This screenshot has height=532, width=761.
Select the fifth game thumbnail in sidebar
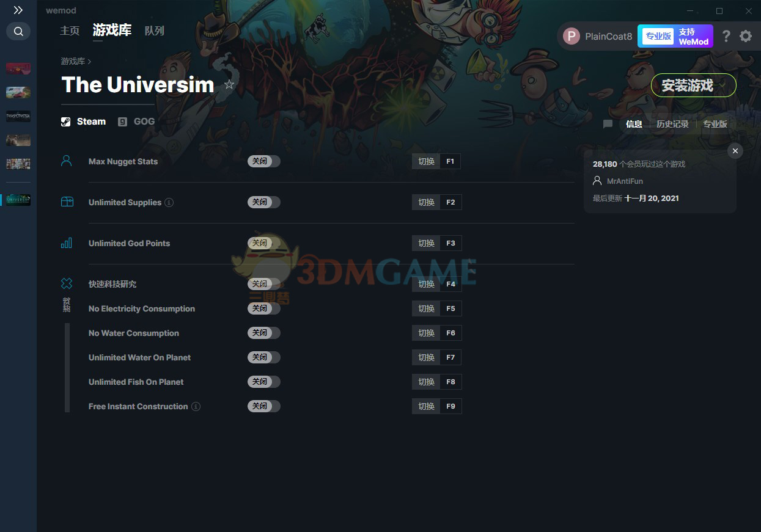point(18,164)
